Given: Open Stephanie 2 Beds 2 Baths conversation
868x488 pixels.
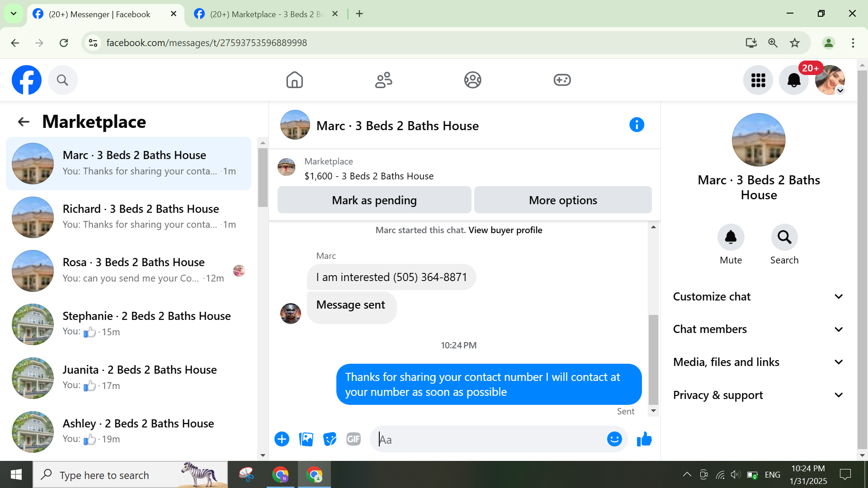Looking at the screenshot, I should 128,324.
